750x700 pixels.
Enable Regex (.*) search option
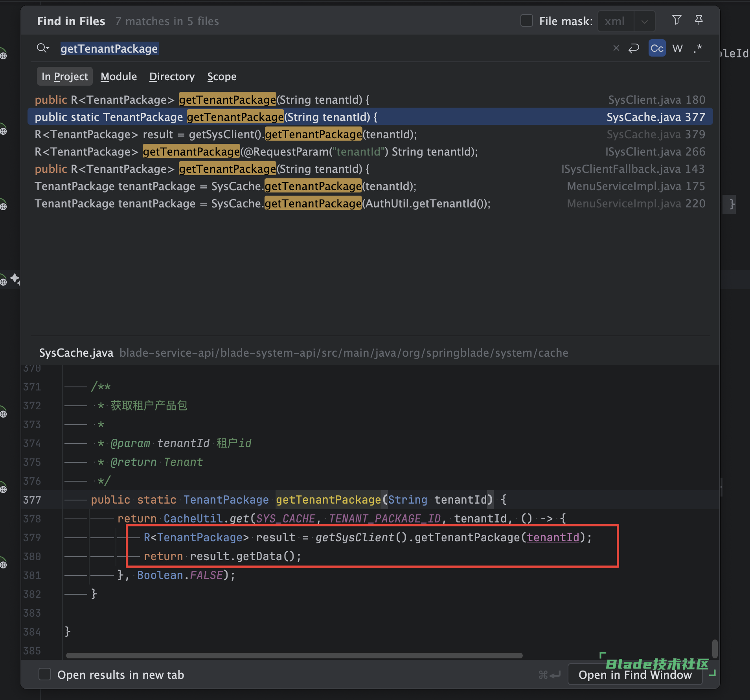pyautogui.click(x=698, y=48)
